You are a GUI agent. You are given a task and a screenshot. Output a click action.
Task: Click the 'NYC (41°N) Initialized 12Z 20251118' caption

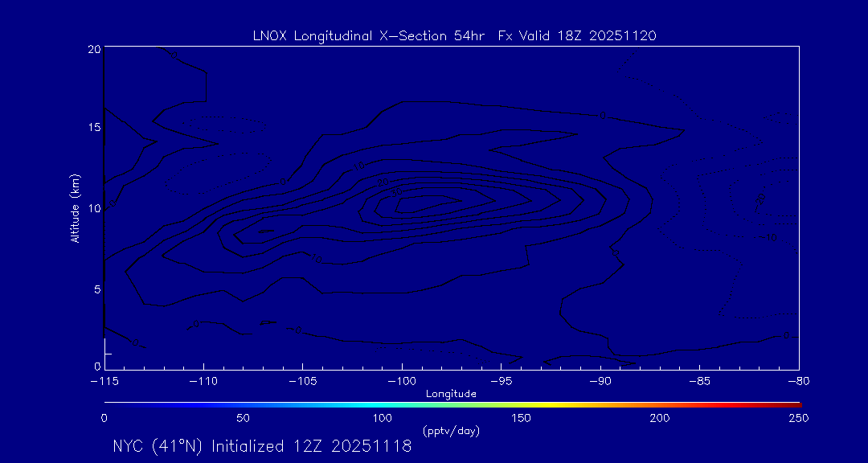[262, 446]
